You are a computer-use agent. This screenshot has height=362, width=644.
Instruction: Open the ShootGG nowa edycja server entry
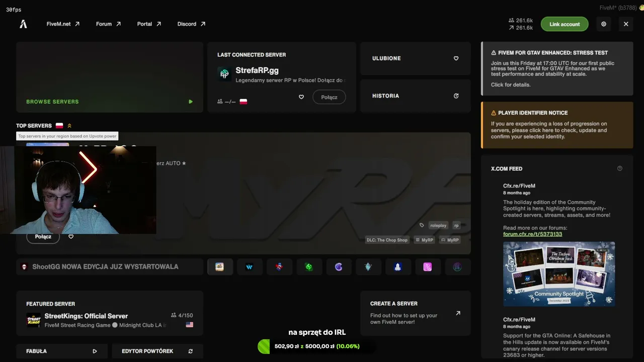coord(110,267)
